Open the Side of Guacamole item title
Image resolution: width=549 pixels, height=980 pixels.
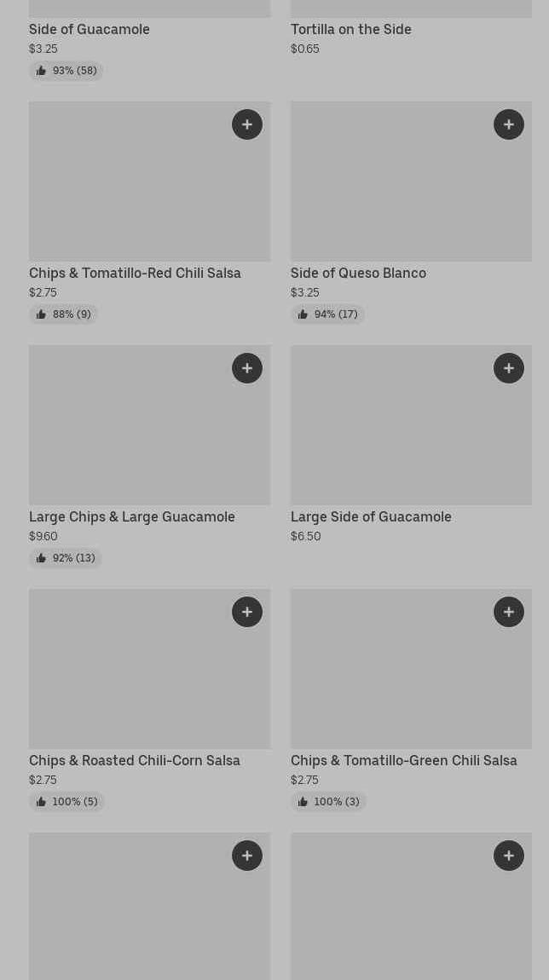90,29
